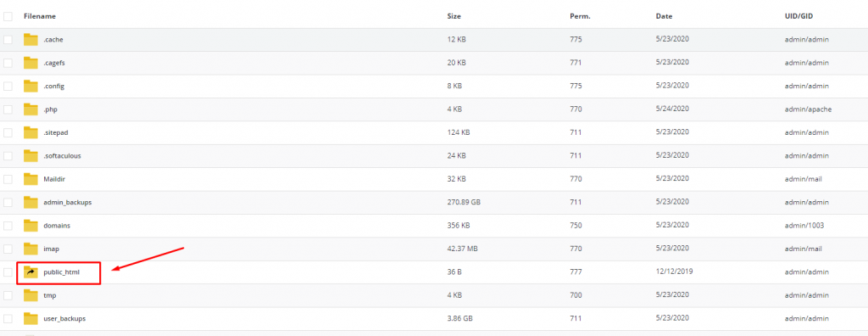Click the Perm. column header
Screen dimensions: 868x336
pos(580,17)
